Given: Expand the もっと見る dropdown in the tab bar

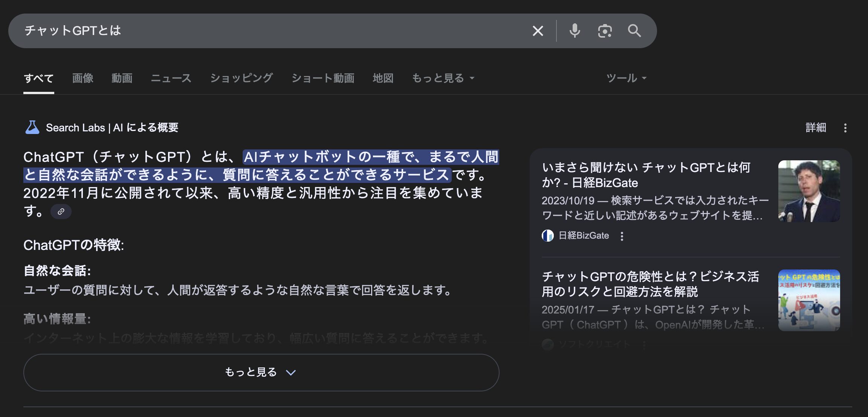Looking at the screenshot, I should [x=443, y=78].
